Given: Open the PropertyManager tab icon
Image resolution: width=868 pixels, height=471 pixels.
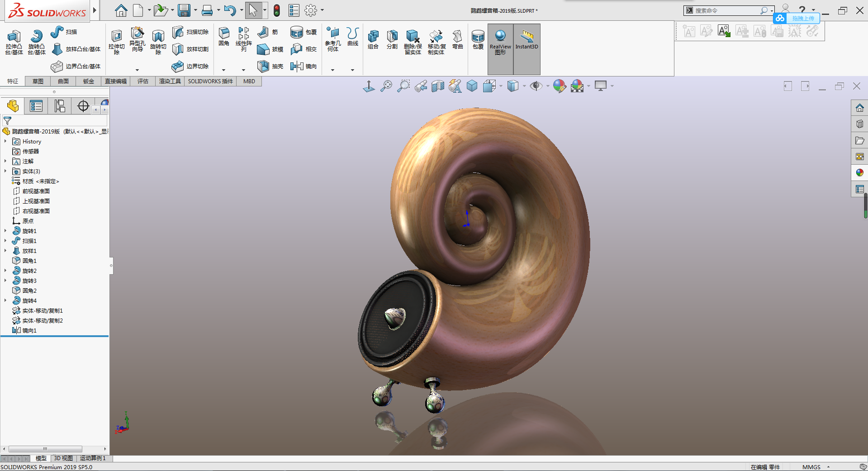Looking at the screenshot, I should (36, 106).
